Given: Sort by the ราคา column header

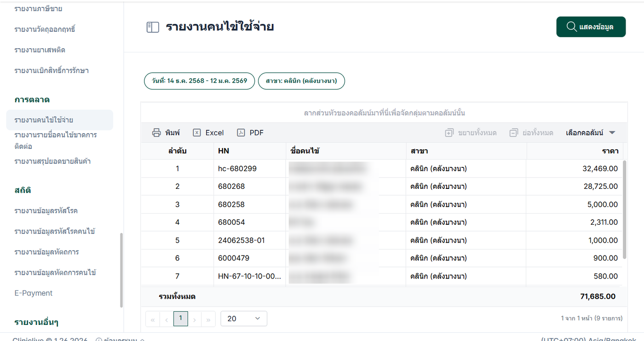Looking at the screenshot, I should pos(575,151).
